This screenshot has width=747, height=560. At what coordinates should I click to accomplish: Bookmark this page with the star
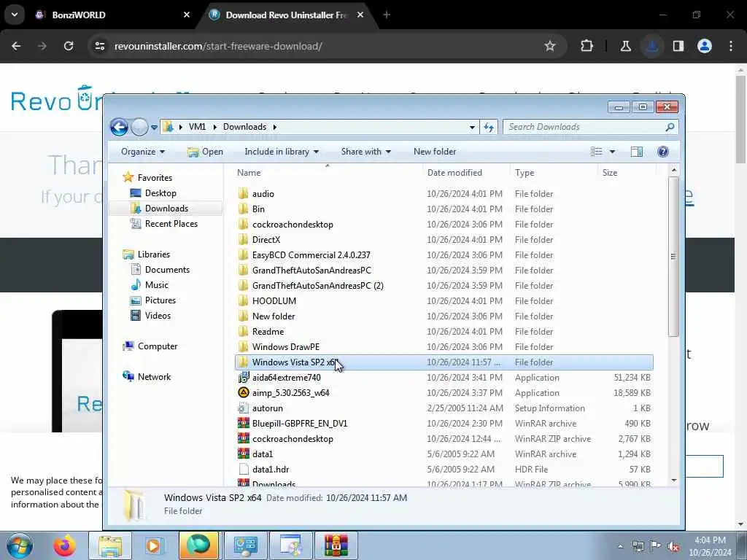[x=550, y=46]
